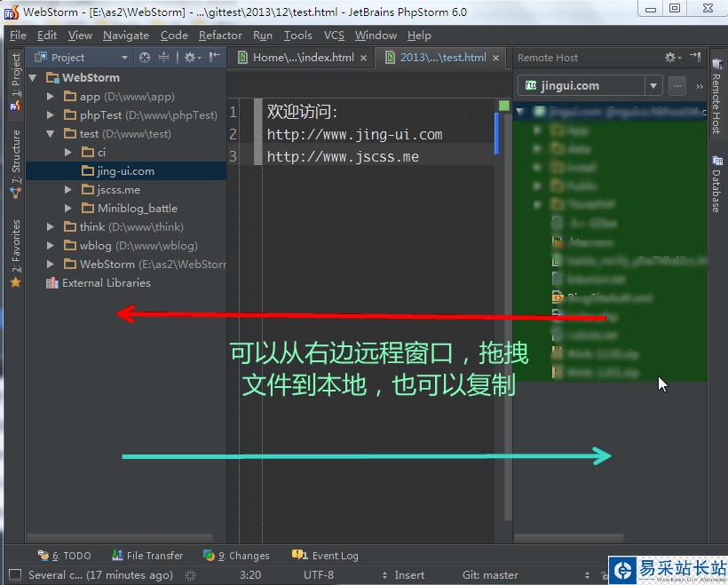Collapse the test folder
The height and width of the screenshot is (585, 728).
coord(50,134)
